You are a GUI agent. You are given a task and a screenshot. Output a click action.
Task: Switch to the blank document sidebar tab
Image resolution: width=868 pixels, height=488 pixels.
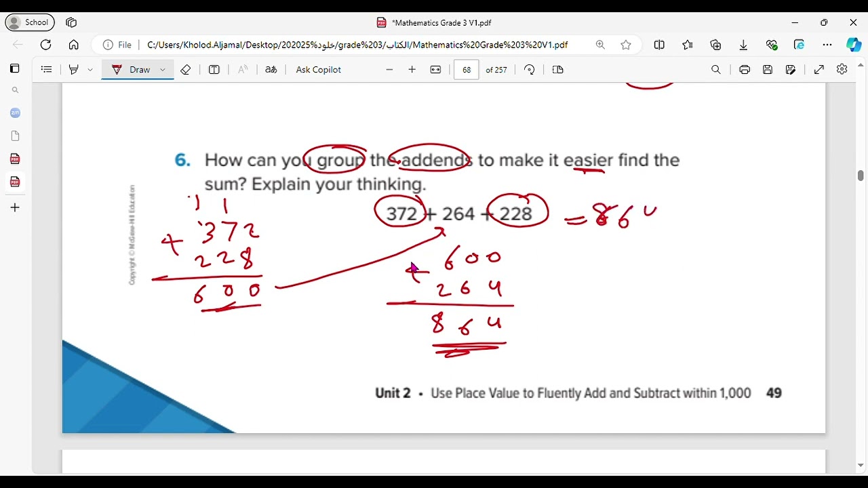click(x=15, y=136)
